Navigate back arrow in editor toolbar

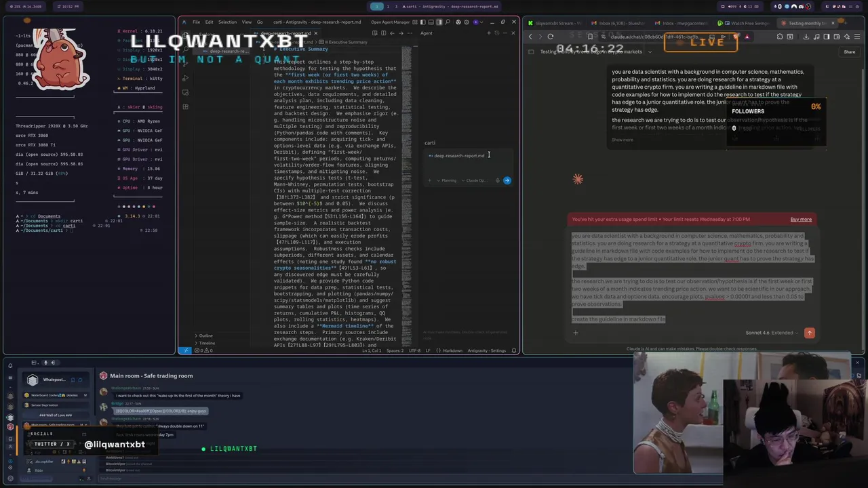[x=392, y=33]
